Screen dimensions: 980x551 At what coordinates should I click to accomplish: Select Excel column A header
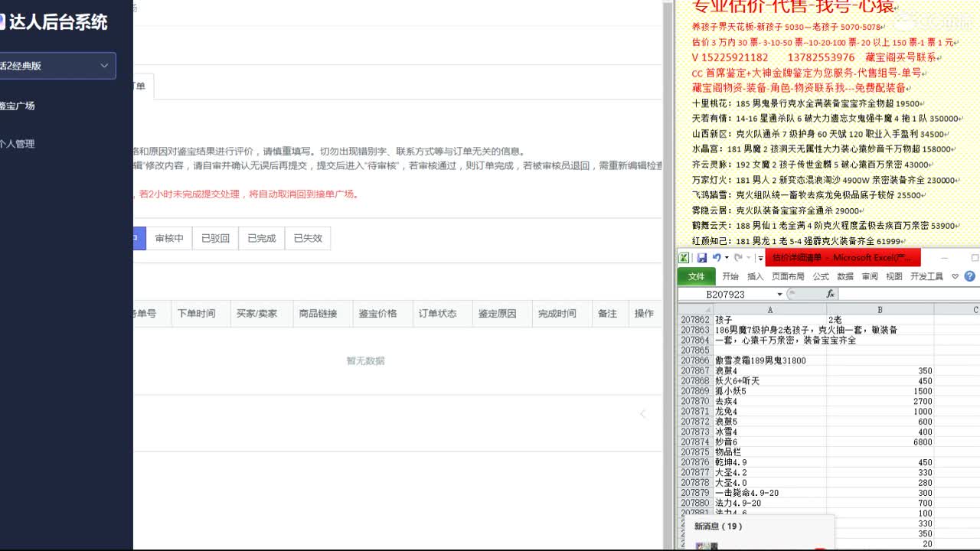coord(769,309)
